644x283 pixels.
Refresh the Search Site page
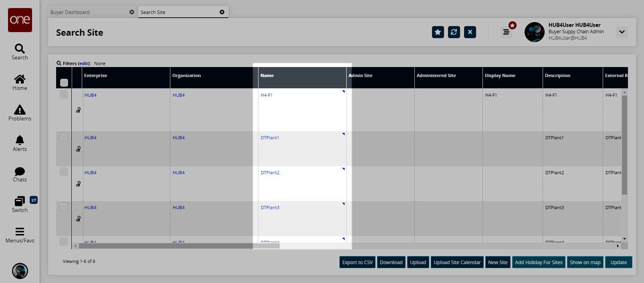[454, 32]
